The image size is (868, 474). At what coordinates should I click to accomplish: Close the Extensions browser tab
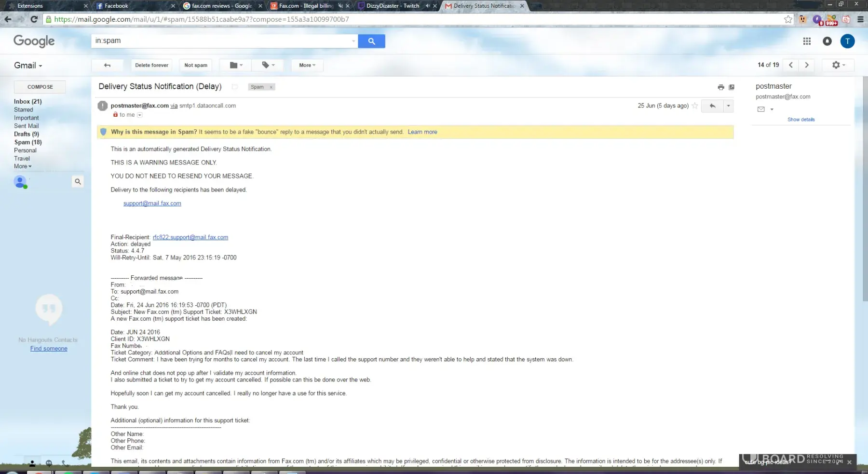[x=86, y=6]
